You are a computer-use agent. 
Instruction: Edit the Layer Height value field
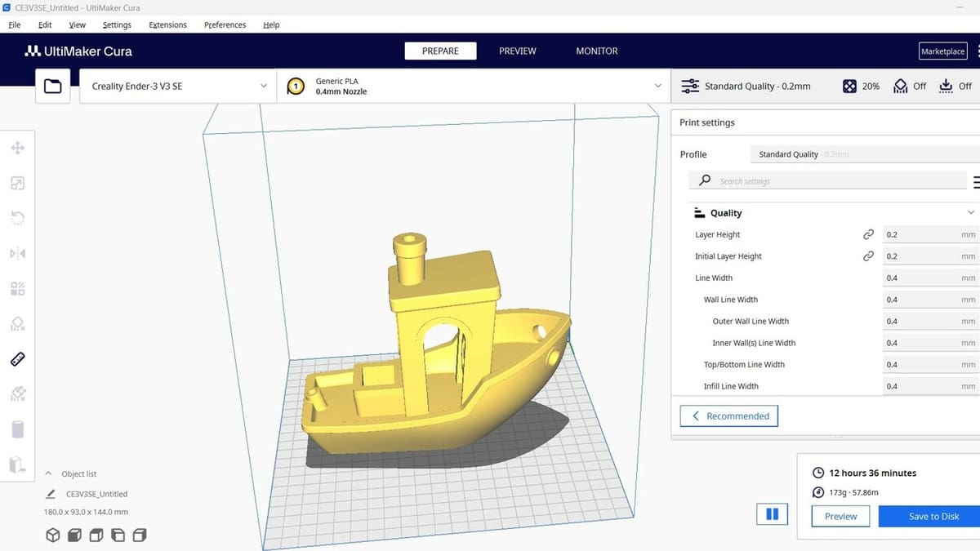[x=930, y=234]
